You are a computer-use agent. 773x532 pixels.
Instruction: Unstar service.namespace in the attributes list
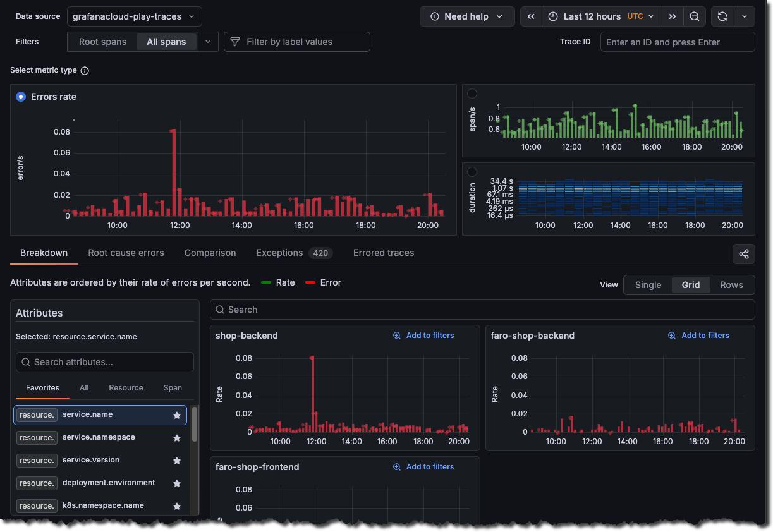[x=176, y=437]
